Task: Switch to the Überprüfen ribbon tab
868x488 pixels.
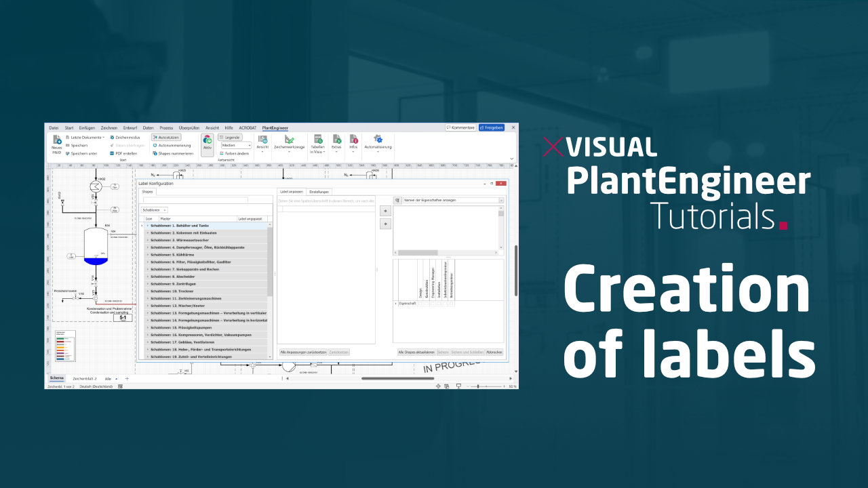Action: 191,127
